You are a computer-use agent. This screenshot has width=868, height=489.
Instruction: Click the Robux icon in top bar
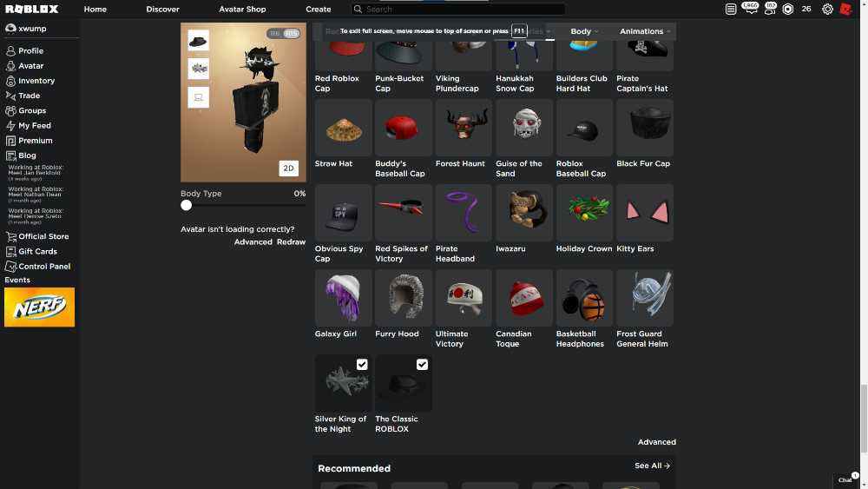(788, 9)
